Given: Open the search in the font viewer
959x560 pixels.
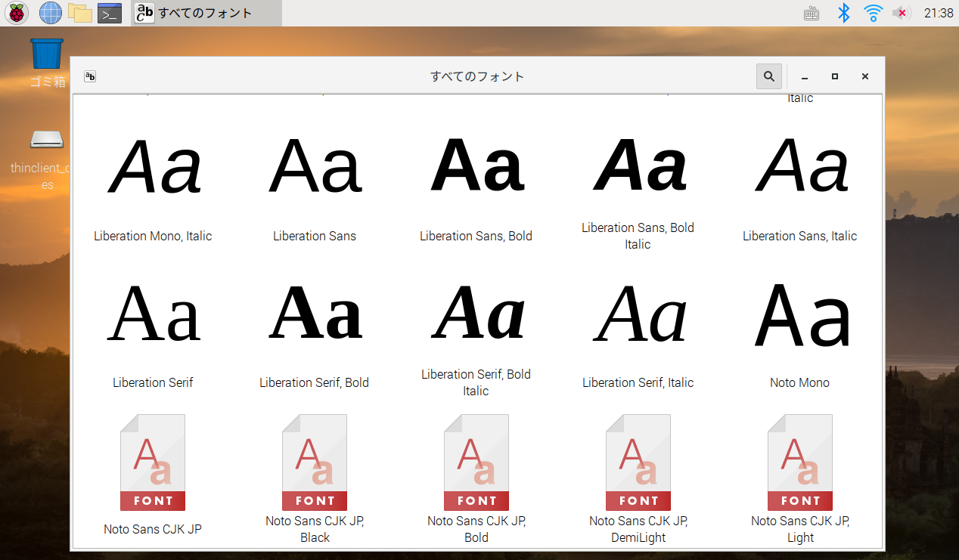Looking at the screenshot, I should pyautogui.click(x=768, y=76).
